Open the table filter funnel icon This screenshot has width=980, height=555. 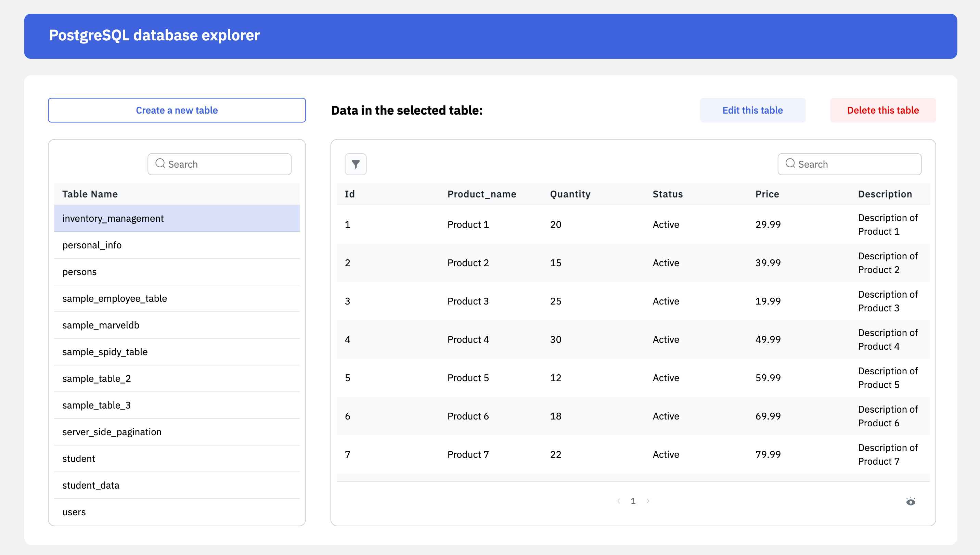pyautogui.click(x=355, y=164)
